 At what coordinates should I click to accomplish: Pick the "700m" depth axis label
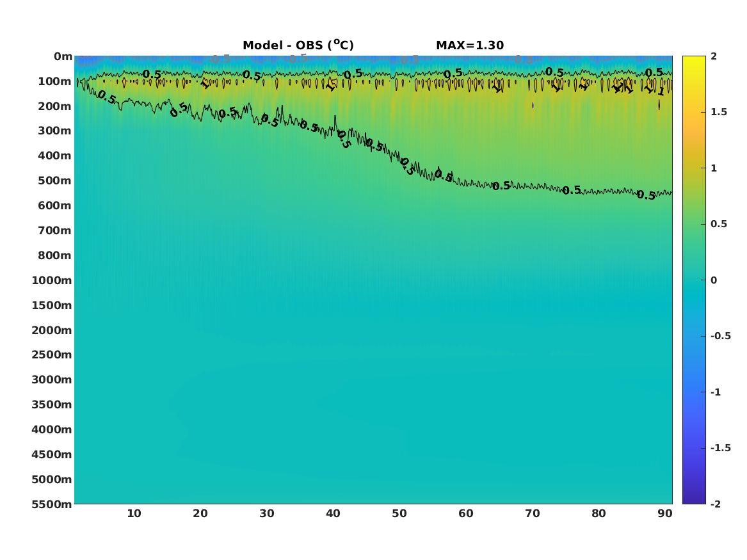pyautogui.click(x=55, y=230)
